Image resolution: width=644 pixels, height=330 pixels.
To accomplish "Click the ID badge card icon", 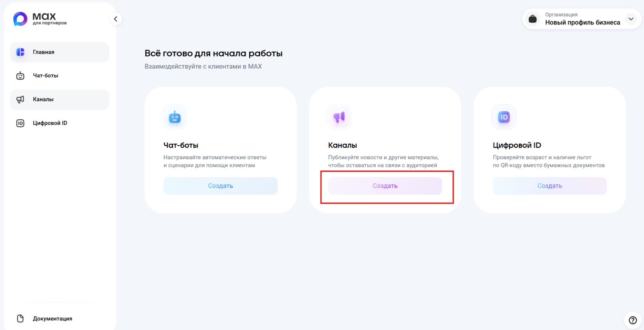I will coord(504,117).
